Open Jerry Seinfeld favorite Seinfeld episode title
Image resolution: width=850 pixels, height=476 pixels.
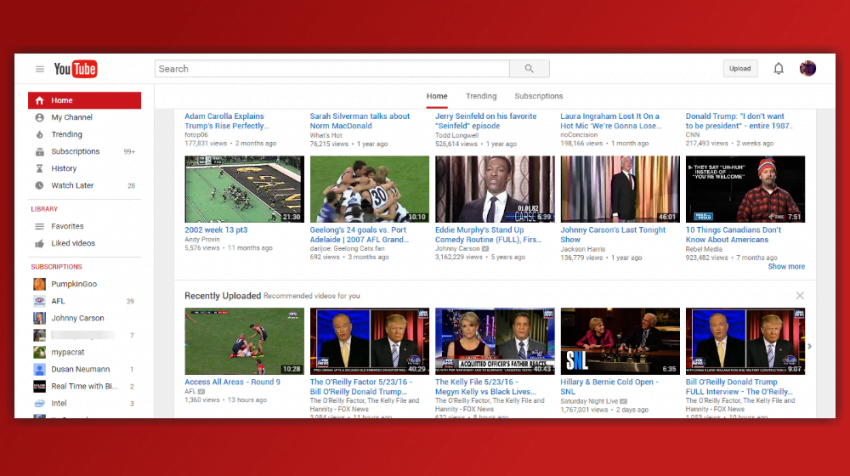click(486, 121)
